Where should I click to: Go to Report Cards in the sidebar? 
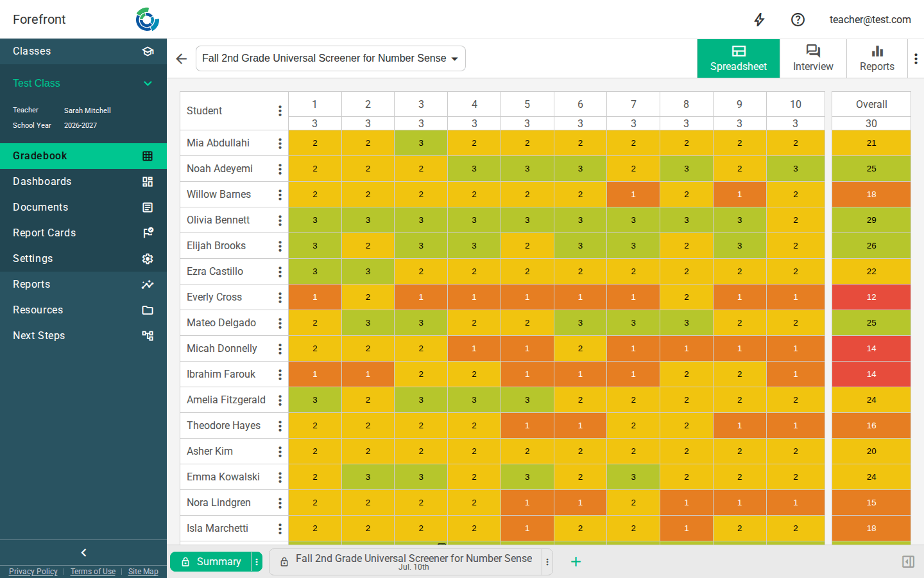[x=83, y=233]
